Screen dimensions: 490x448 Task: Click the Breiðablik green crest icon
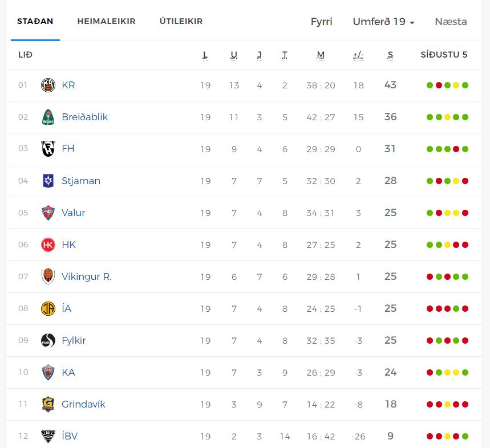coord(48,117)
